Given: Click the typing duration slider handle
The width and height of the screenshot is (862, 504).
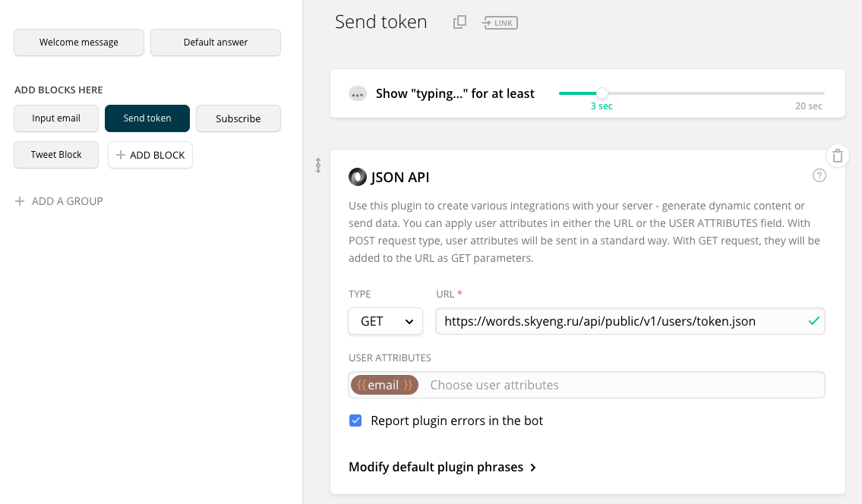Looking at the screenshot, I should (602, 93).
